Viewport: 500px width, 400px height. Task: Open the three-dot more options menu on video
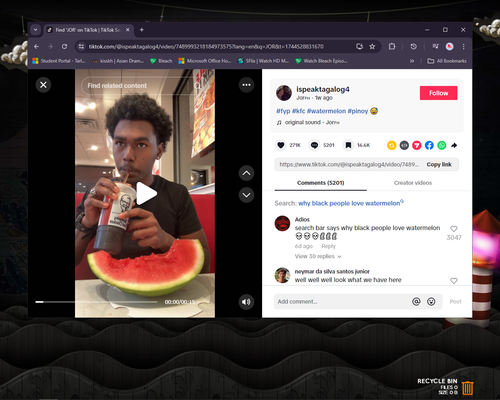(246, 85)
